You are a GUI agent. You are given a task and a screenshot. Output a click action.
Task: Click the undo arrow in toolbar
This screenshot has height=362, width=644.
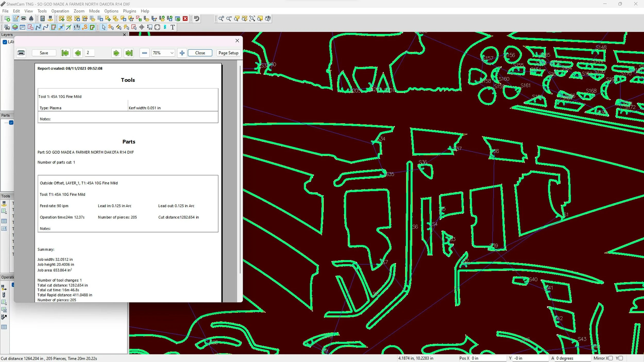click(x=197, y=19)
